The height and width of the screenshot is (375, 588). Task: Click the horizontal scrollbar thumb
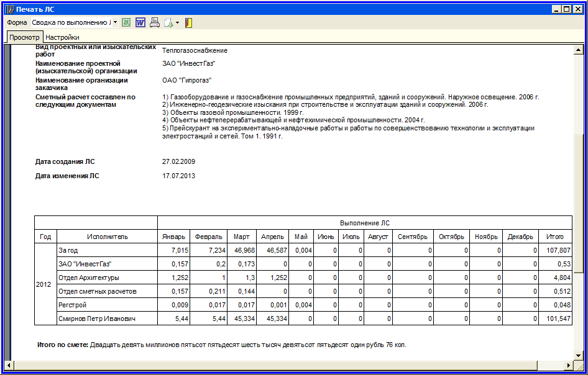275,365
